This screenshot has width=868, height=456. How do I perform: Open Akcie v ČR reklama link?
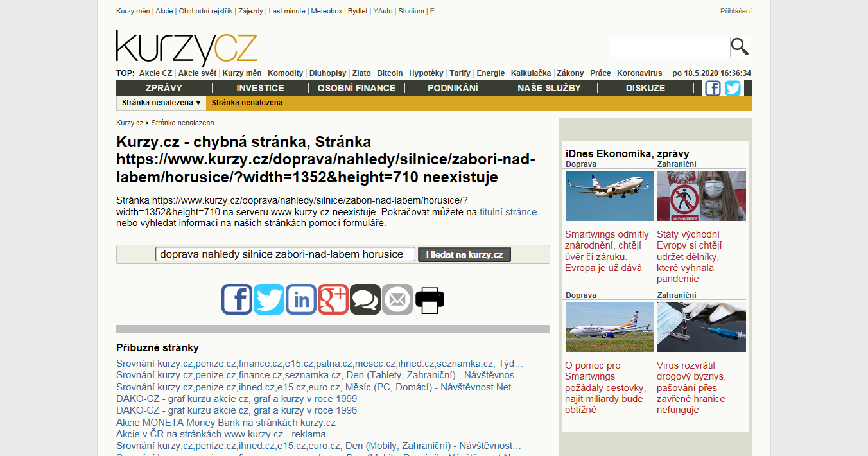(221, 434)
